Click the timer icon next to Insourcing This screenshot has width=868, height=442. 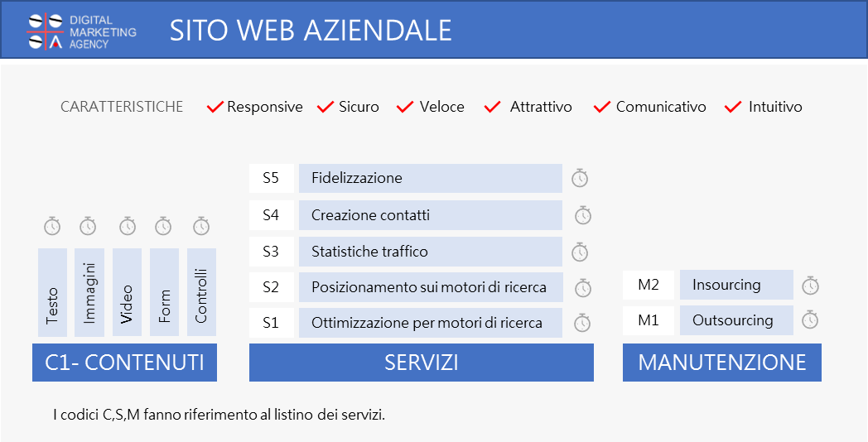tap(810, 285)
